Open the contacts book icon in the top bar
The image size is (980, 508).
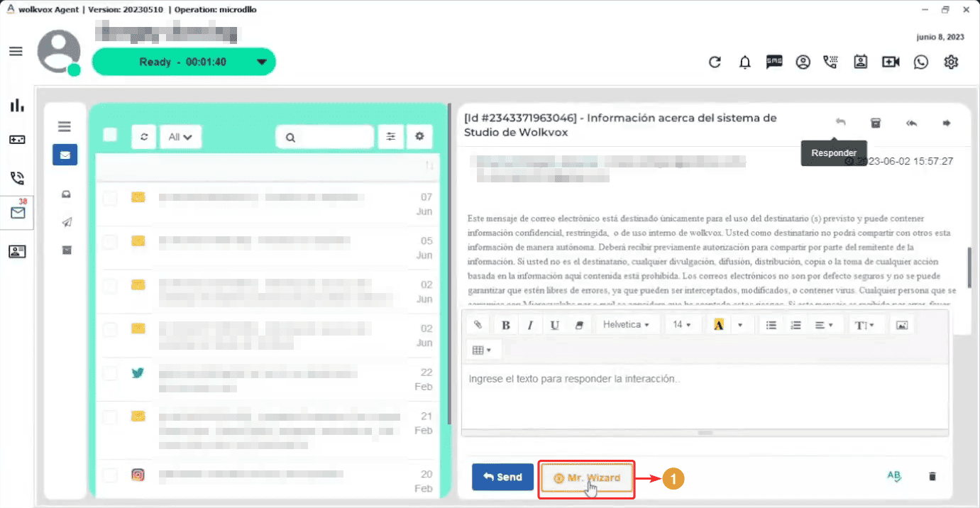[x=861, y=62]
